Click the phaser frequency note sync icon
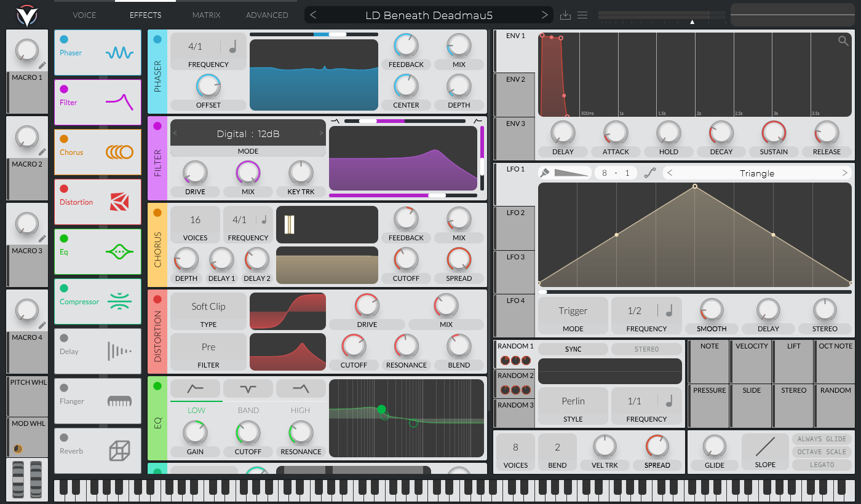Viewport: 861px width, 504px height. coord(232,47)
